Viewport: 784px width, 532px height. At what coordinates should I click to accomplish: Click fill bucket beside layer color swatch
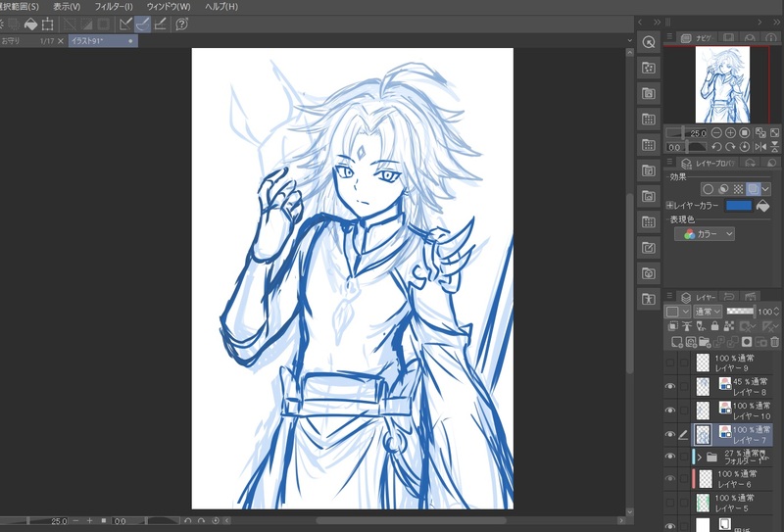[762, 206]
